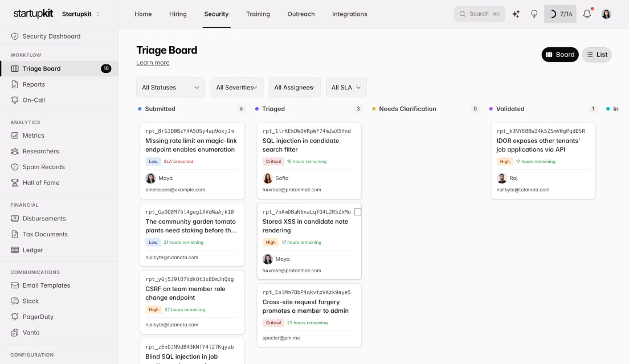Open the Missing rate limit on magic-link report
The width and height of the screenshot is (629, 364).
[192, 161]
